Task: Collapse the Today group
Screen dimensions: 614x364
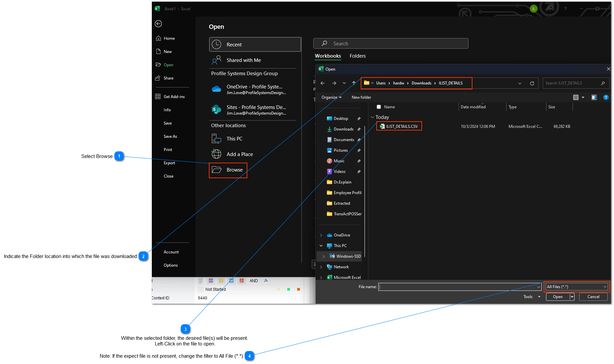Action: pos(372,117)
